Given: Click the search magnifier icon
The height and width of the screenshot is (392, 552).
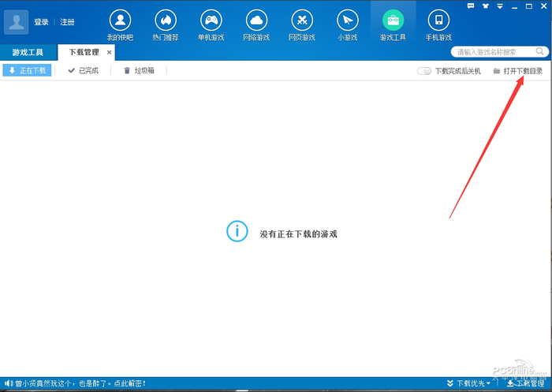Looking at the screenshot, I should (x=539, y=51).
